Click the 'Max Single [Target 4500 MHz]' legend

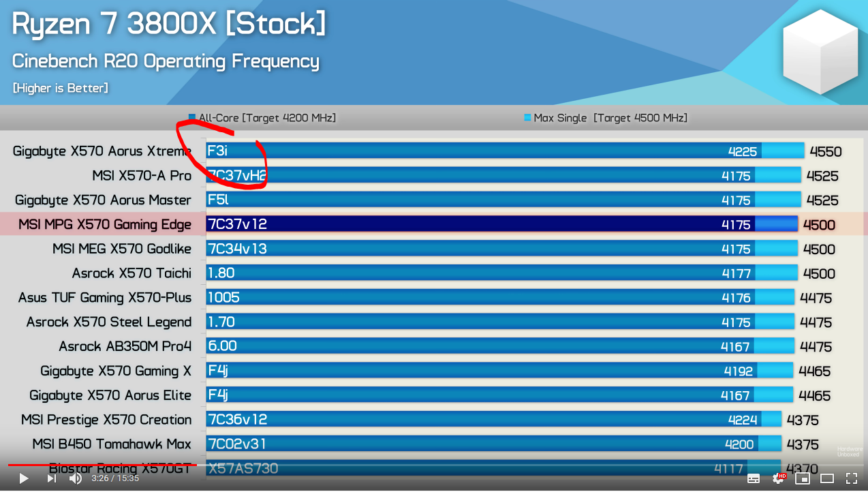pyautogui.click(x=606, y=118)
